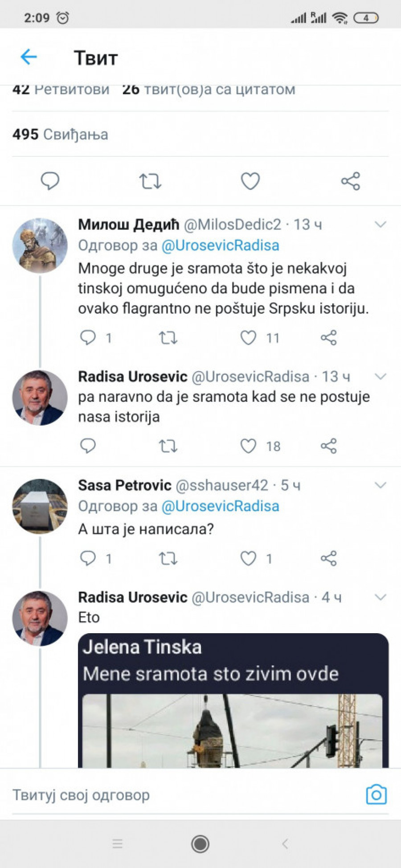The image size is (401, 868).
Task: View the 495 Свиђања list
Action: pos(60,134)
